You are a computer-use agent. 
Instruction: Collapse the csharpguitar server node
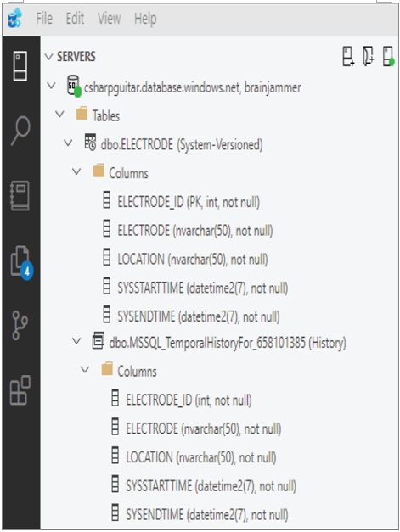pyautogui.click(x=51, y=86)
